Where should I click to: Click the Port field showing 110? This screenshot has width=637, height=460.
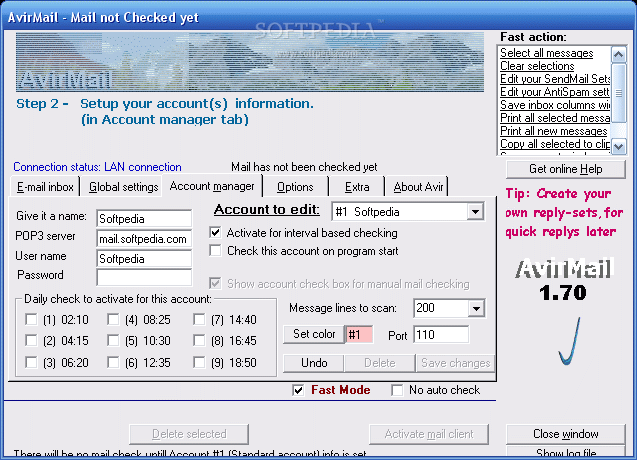(441, 335)
